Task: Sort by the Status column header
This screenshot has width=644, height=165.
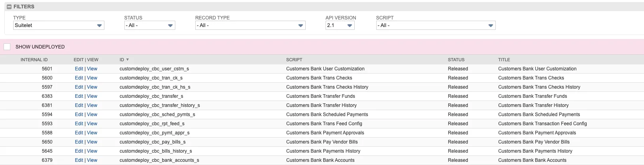Action: [x=456, y=60]
